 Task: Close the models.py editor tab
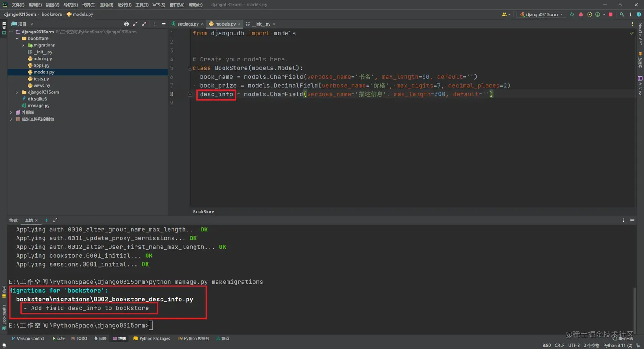coord(239,24)
